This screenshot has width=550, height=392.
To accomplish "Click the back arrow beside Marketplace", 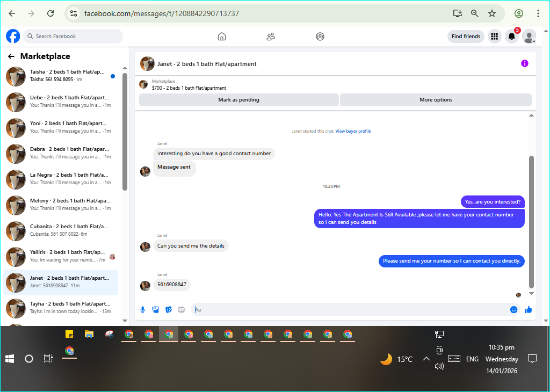I will click(11, 56).
